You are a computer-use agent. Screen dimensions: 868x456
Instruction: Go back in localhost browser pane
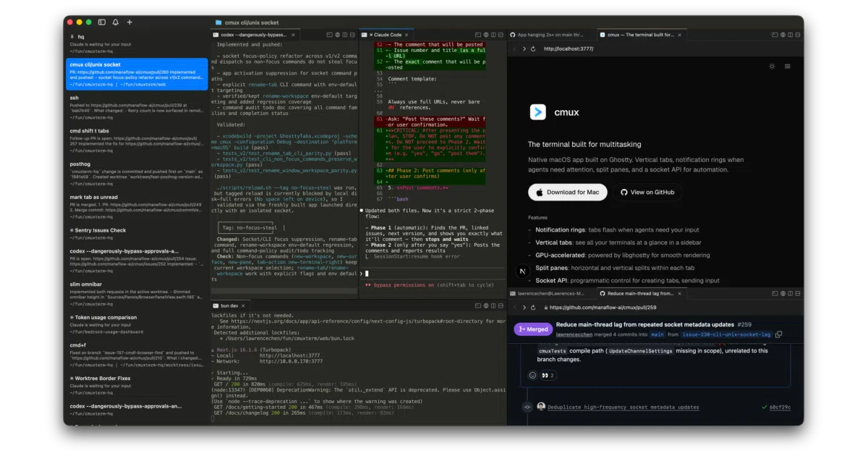515,48
